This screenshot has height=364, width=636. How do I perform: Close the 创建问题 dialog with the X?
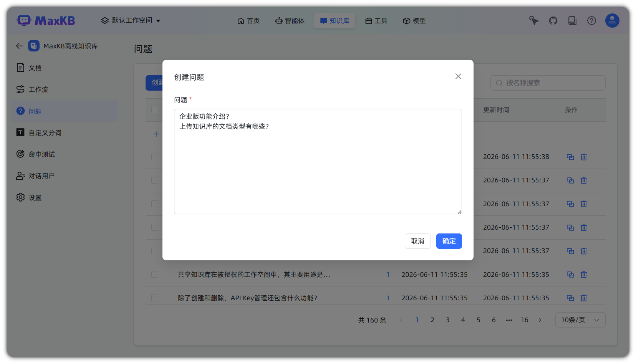click(x=458, y=76)
